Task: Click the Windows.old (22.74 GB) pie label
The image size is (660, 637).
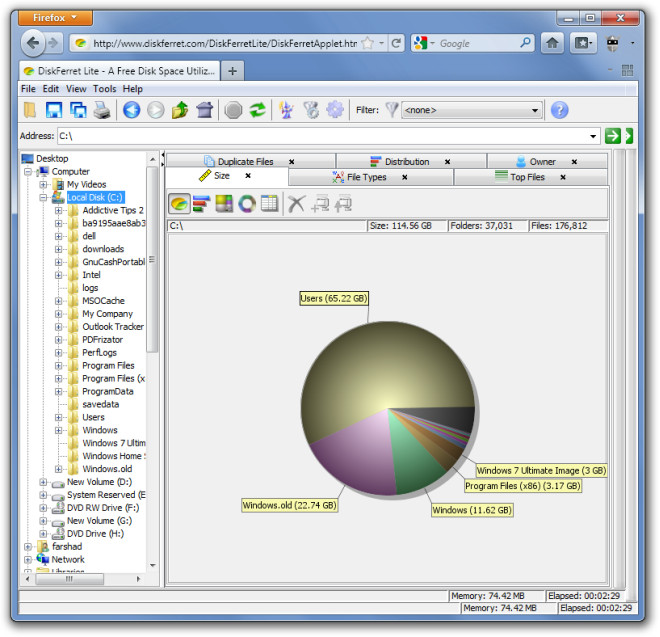Action: (x=290, y=505)
